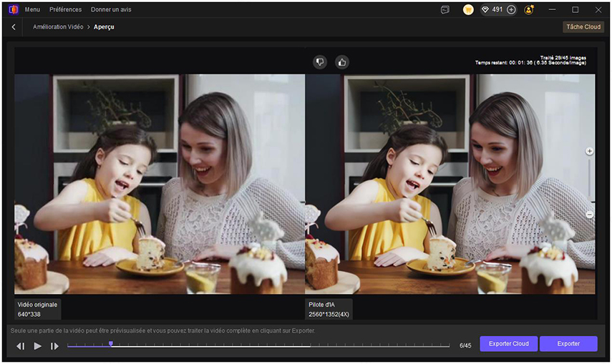Click the zoom out minus icon
Screen dimensions: 612x364
[590, 215]
